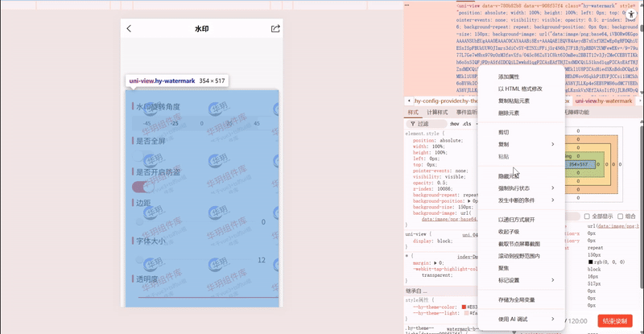Open the 标记设置 submenu
The height and width of the screenshot is (334, 644).
point(522,280)
